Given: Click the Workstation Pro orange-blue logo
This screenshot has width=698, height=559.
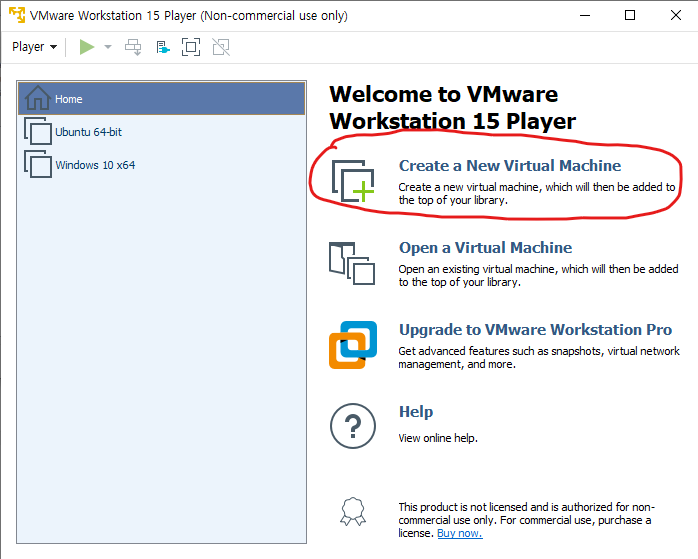Looking at the screenshot, I should (x=353, y=345).
